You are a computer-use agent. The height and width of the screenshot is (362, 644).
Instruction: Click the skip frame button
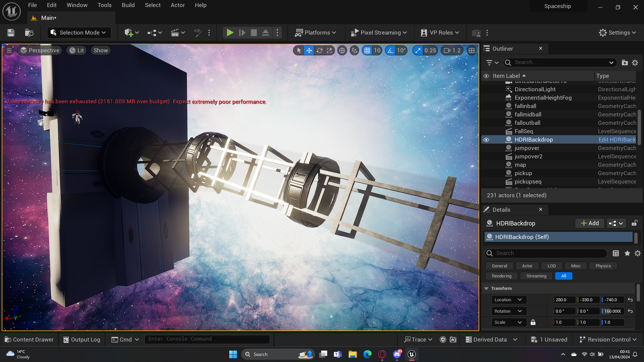tap(242, 33)
